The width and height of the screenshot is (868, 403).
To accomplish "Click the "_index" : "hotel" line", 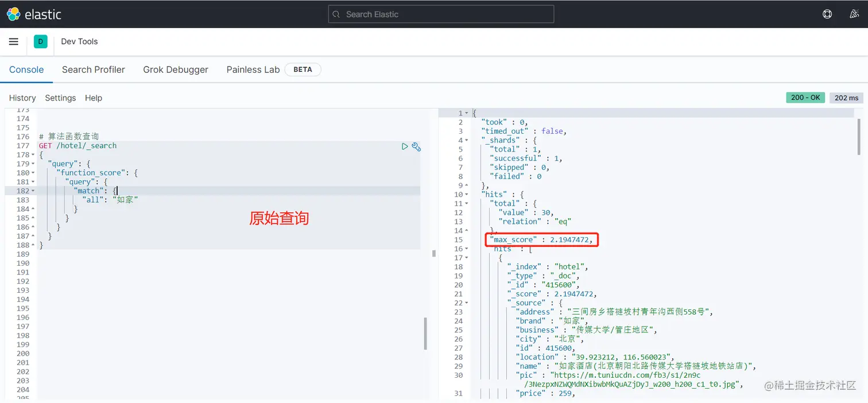I will point(548,266).
